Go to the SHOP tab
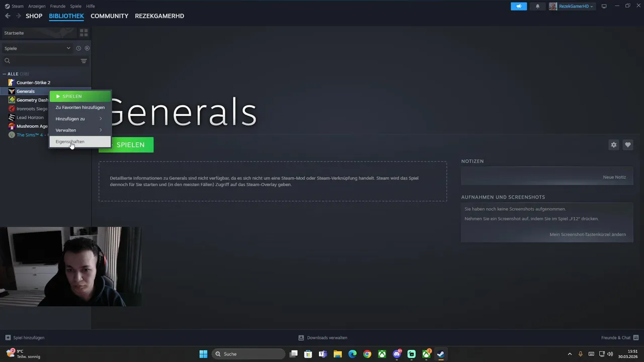 (x=34, y=16)
